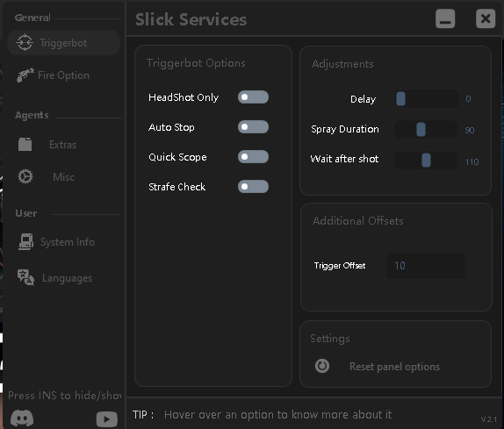Click the Hover over an option tip text

(277, 415)
